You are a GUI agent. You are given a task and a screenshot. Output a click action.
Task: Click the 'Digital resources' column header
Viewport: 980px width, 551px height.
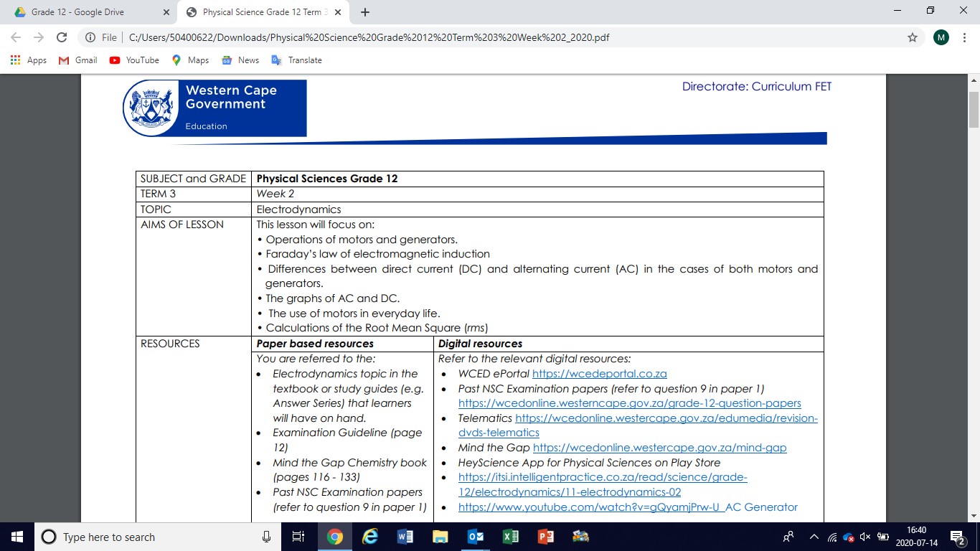click(628, 344)
